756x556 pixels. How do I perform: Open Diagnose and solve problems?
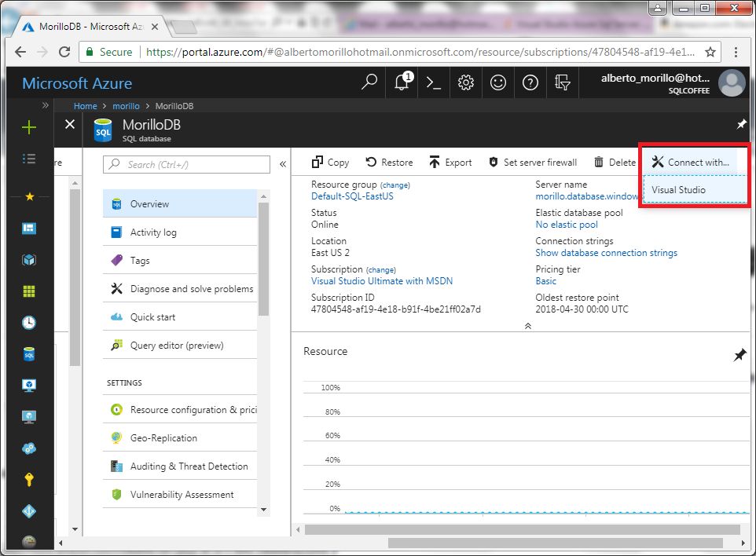click(x=180, y=289)
